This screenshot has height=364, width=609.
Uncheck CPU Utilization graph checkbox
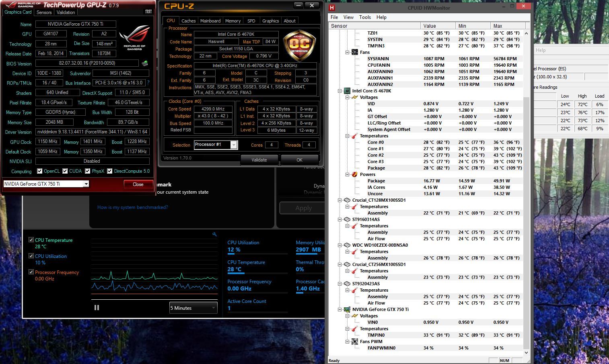point(31,256)
